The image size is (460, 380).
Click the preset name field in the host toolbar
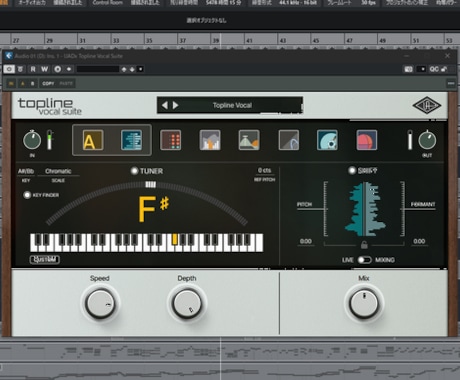coord(98,69)
